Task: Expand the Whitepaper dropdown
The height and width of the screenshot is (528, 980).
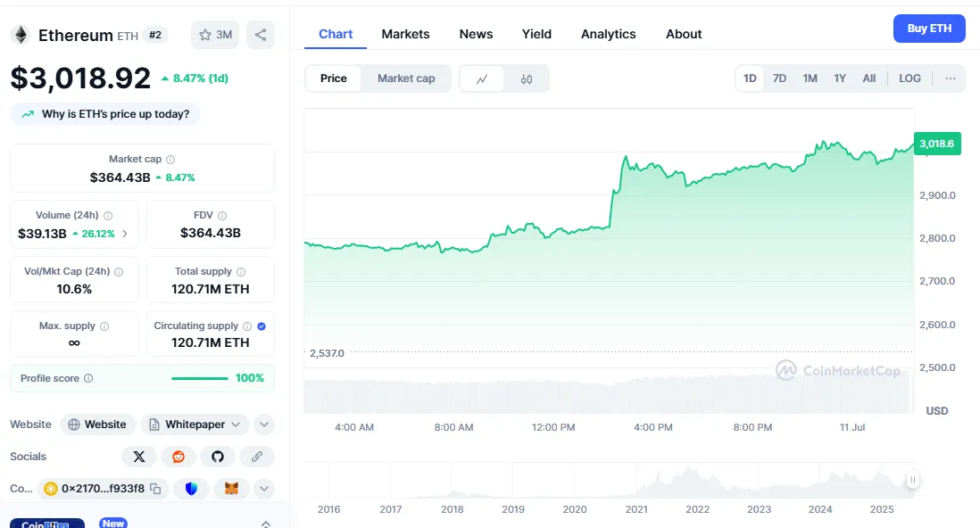Action: [194, 425]
